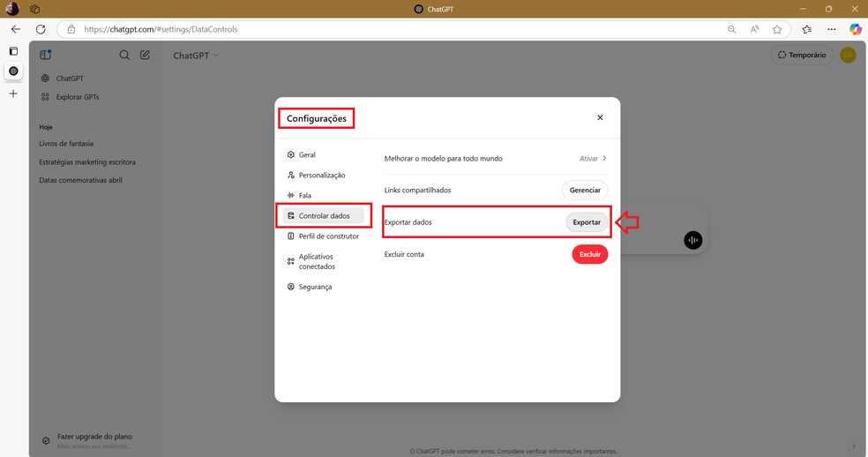Click the Exportar button
868x457 pixels.
587,222
